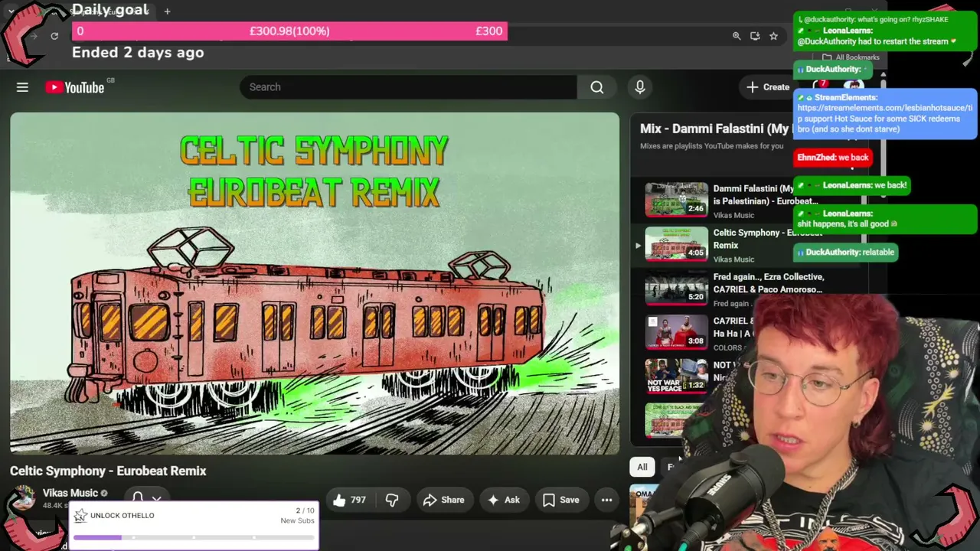980x551 pixels.
Task: Click the video title below the player
Action: pos(108,471)
